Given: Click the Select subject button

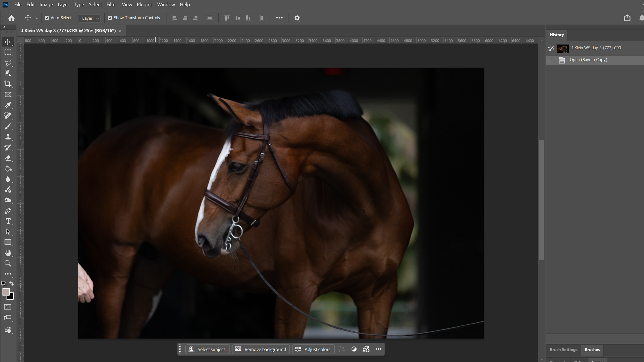Looking at the screenshot, I should 207,349.
